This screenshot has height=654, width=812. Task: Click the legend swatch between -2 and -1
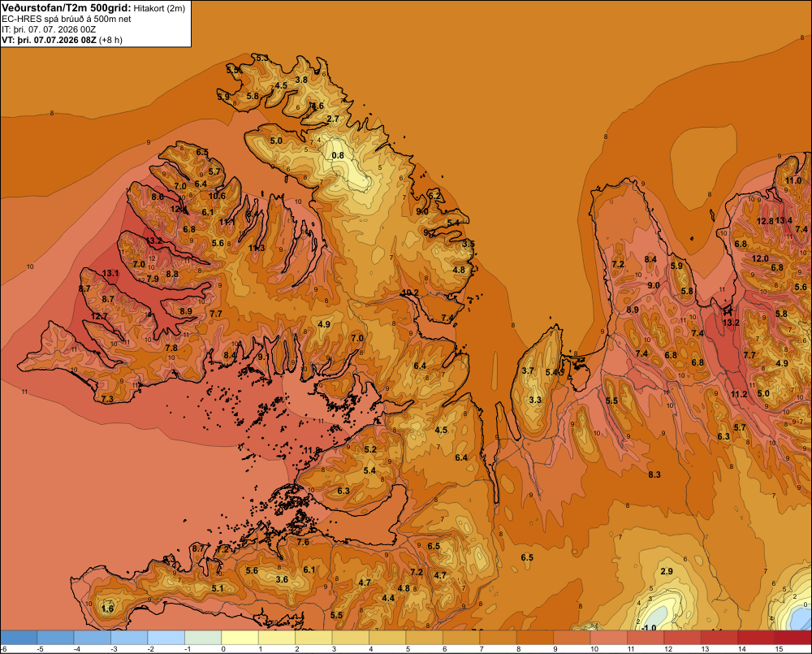point(166,638)
